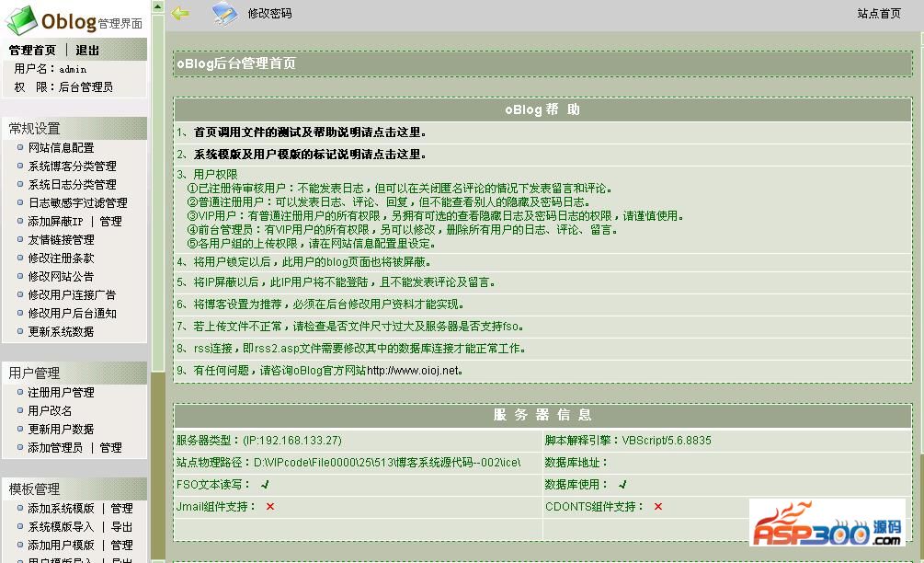Open 修改网站公告

click(62, 277)
